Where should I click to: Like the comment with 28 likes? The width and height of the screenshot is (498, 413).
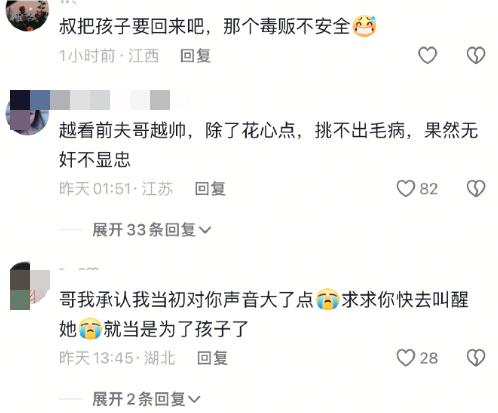coord(406,358)
